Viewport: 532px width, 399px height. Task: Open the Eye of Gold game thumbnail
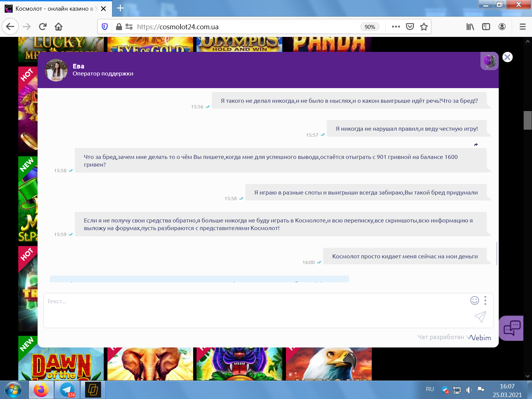tap(150, 45)
